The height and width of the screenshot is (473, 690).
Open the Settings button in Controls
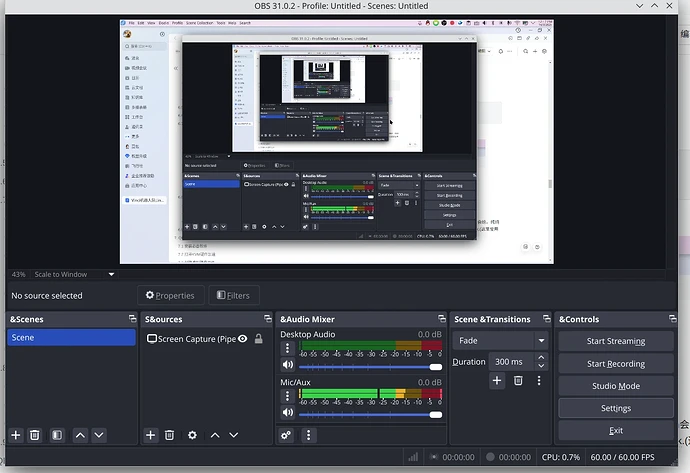[x=615, y=408]
